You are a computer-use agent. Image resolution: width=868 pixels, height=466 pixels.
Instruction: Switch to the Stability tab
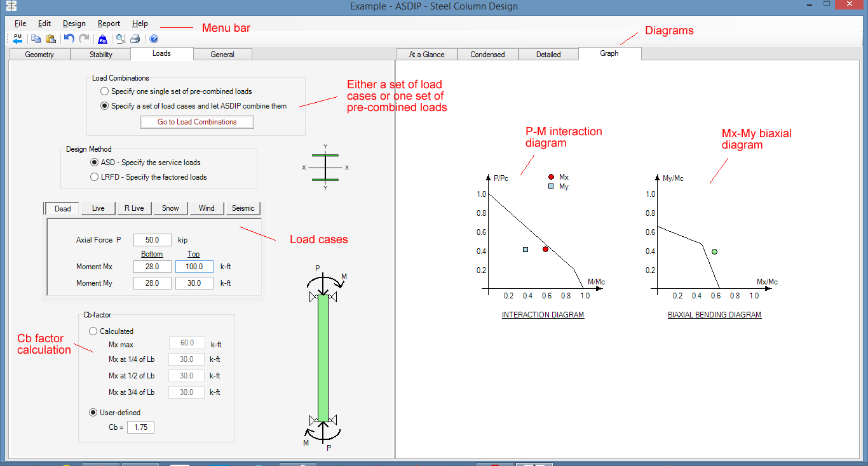pyautogui.click(x=101, y=55)
